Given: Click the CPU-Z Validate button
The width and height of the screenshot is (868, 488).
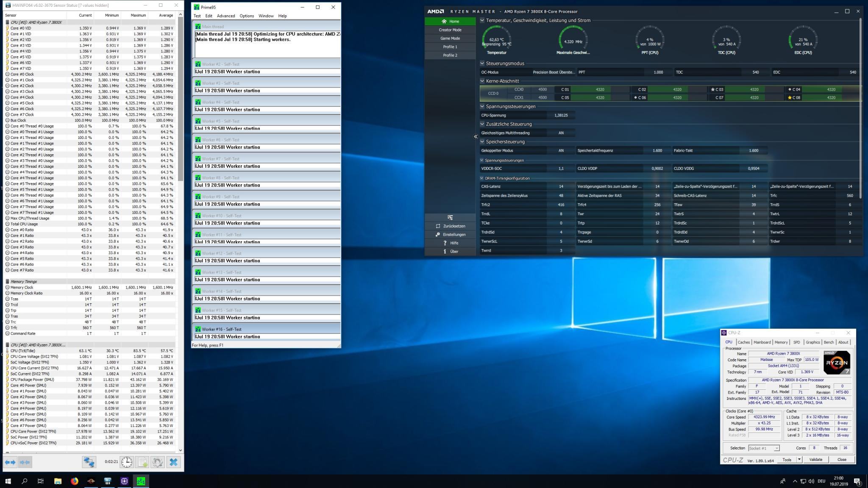Looking at the screenshot, I should pyautogui.click(x=815, y=460).
